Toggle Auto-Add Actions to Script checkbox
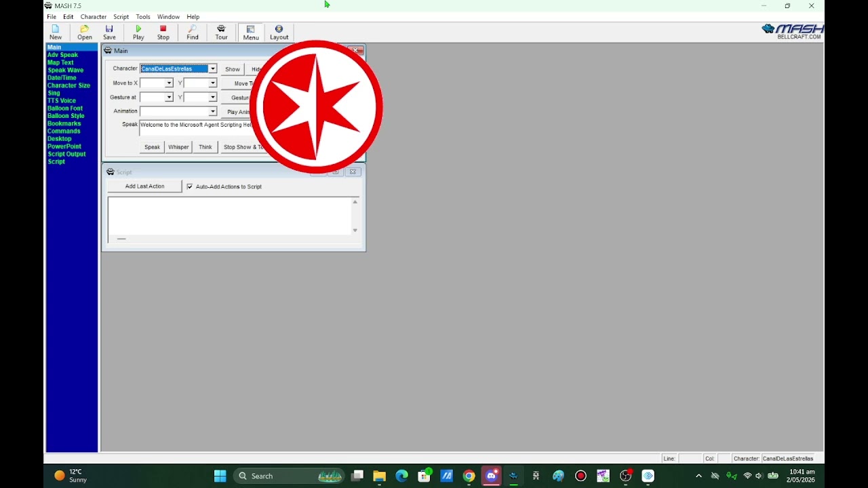The image size is (868, 488). 190,186
